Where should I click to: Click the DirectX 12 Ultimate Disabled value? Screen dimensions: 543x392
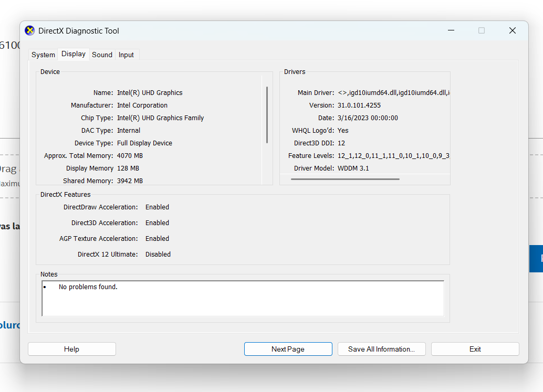158,255
